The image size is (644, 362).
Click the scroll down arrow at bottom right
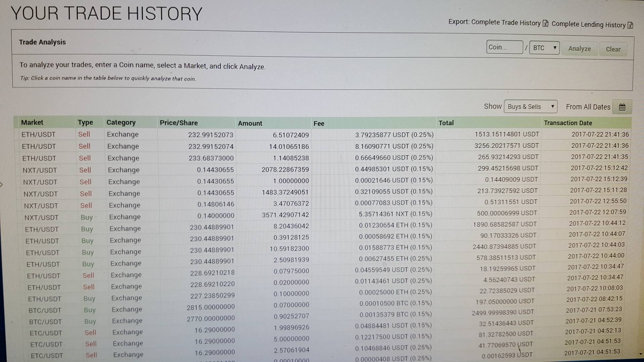pos(640,354)
